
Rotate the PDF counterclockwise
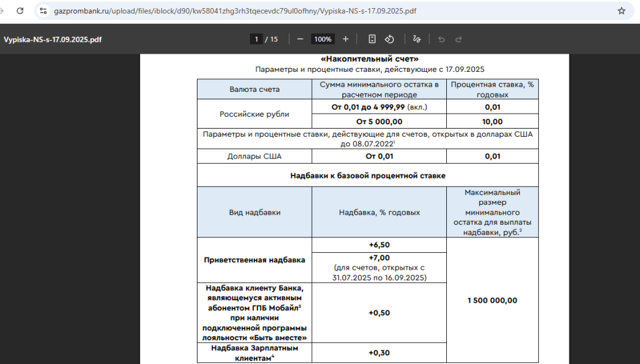tap(389, 39)
